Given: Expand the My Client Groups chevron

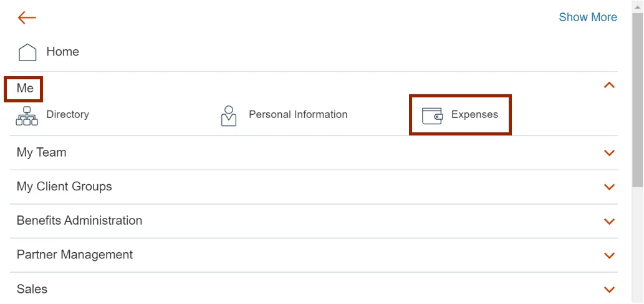Looking at the screenshot, I should (x=609, y=187).
